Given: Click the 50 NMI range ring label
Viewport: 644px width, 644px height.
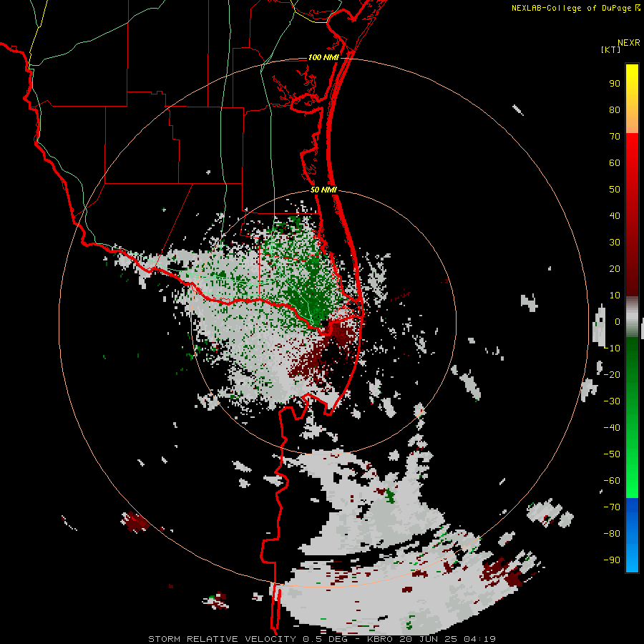Looking at the screenshot, I should point(323,190).
